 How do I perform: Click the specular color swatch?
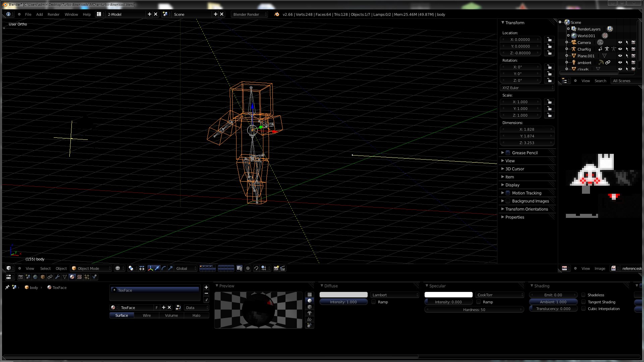pos(448,295)
